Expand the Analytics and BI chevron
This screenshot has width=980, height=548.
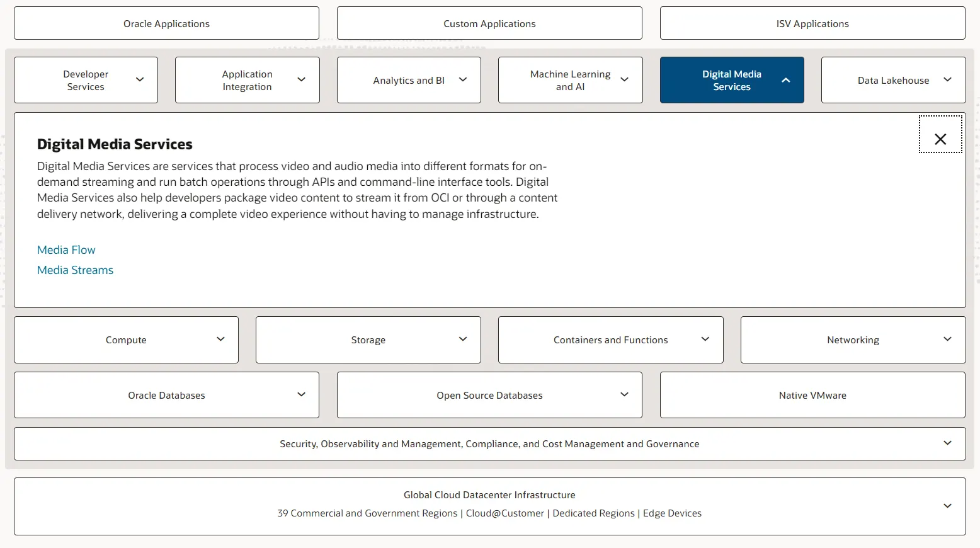pyautogui.click(x=463, y=80)
